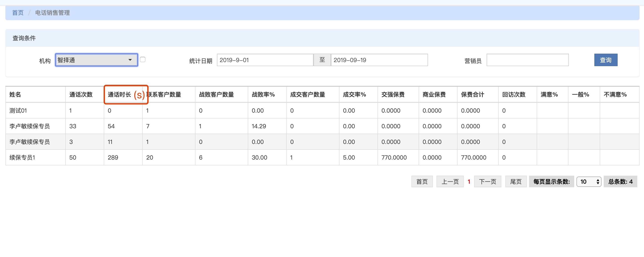Click the 查询 search button
The image size is (644, 257).
(x=606, y=60)
